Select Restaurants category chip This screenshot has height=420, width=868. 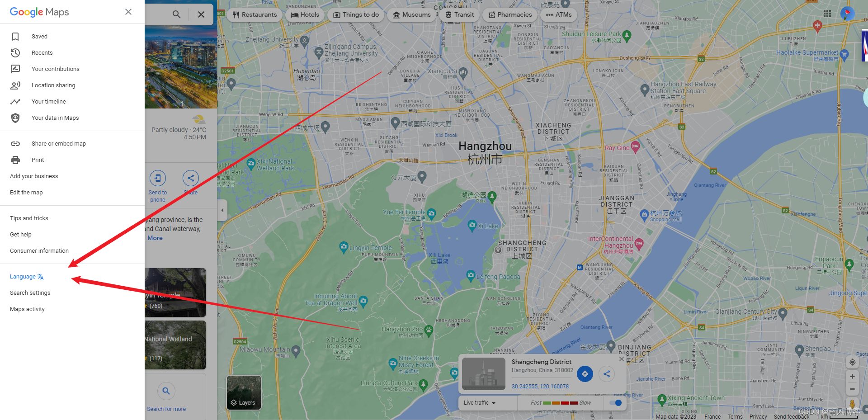pos(255,15)
